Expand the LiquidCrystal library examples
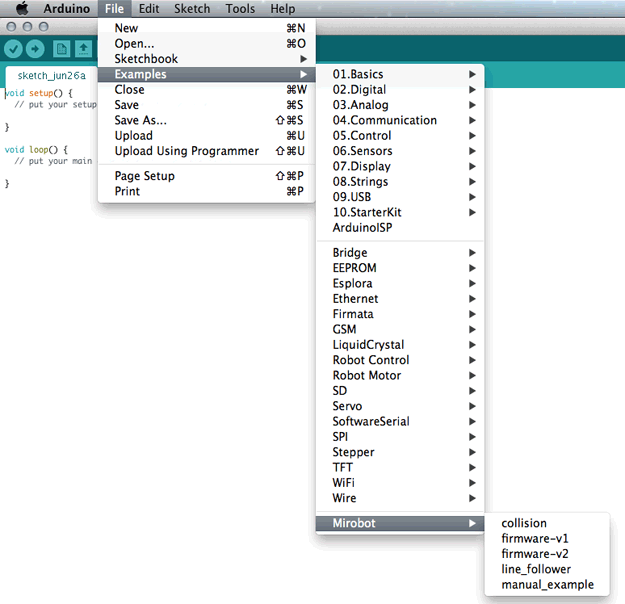 400,344
